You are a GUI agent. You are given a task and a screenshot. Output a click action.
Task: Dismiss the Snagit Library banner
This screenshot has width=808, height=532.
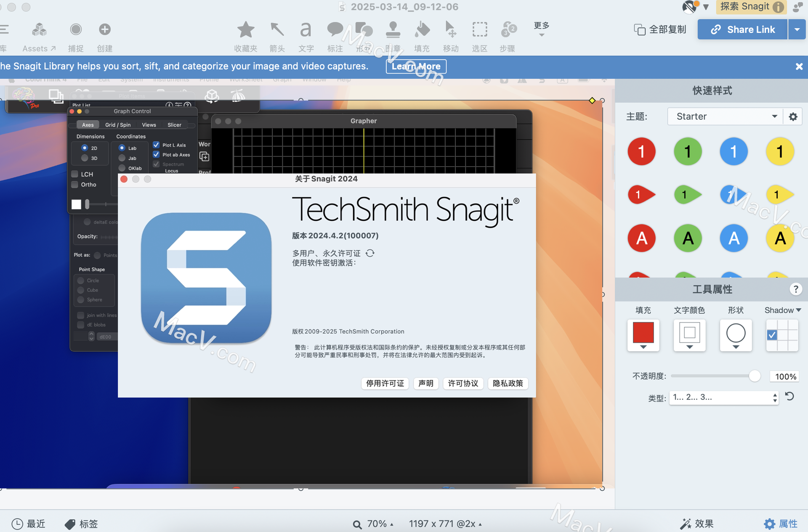pos(799,66)
